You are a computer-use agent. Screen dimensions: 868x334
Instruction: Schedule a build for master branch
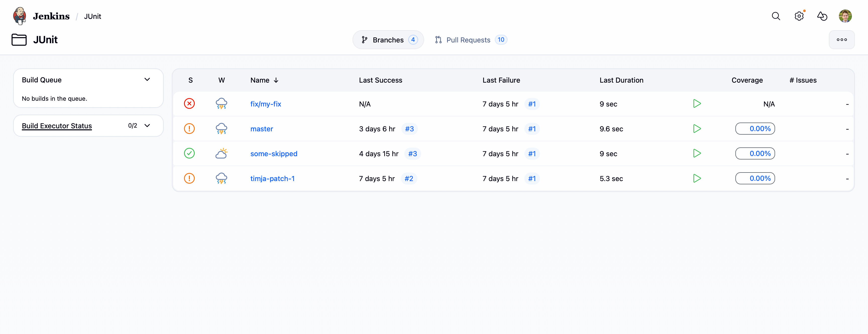click(697, 129)
